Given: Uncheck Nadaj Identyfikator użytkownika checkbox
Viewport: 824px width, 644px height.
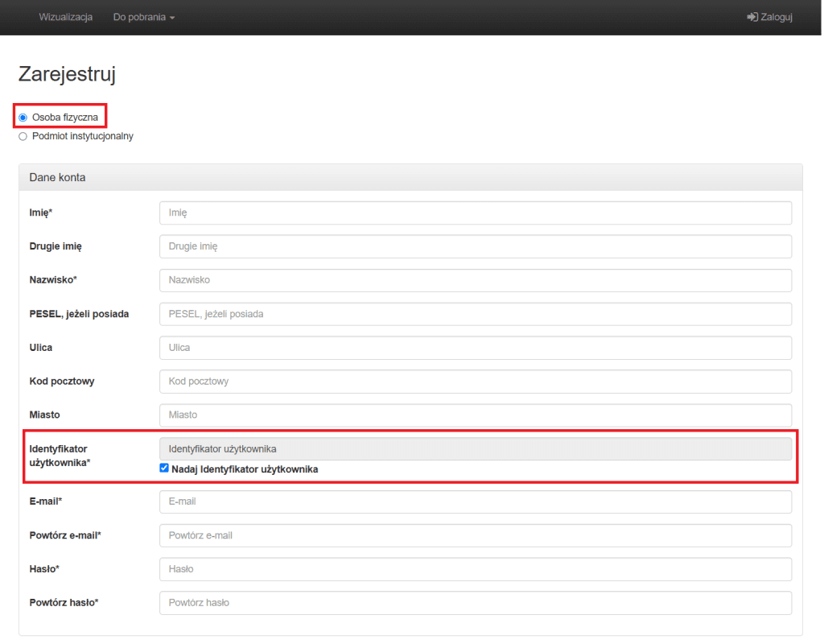Looking at the screenshot, I should 164,468.
